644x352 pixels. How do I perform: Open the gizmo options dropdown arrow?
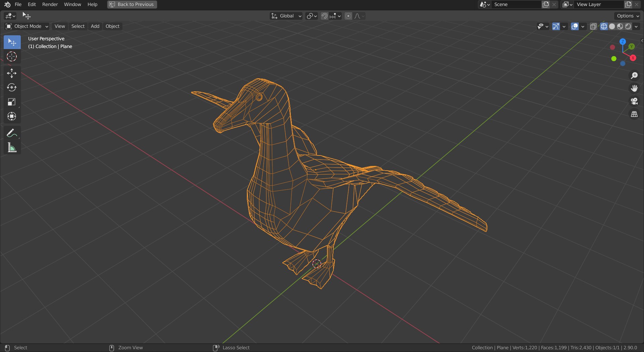pos(564,26)
